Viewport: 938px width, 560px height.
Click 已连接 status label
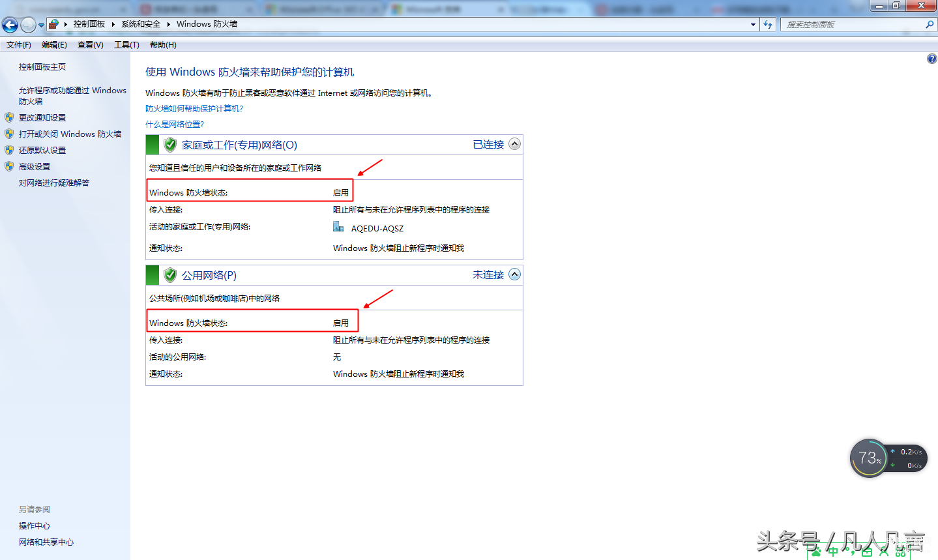point(488,145)
